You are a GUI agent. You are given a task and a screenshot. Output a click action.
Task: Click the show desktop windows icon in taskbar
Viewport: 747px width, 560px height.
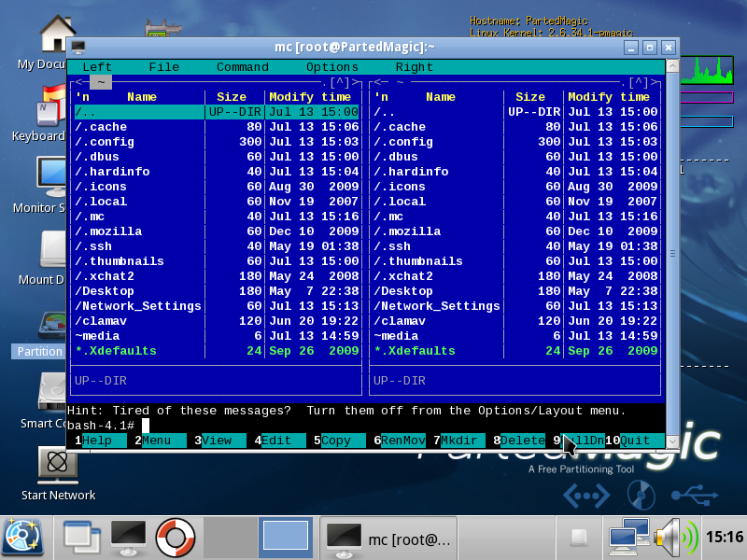click(81, 537)
